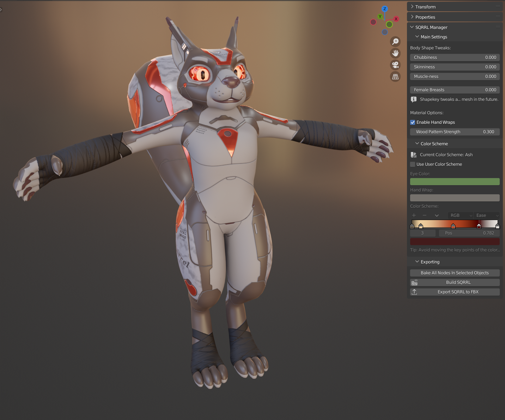Click the Wood Pattern Strength slider
This screenshot has height=420, width=505.
[455, 132]
